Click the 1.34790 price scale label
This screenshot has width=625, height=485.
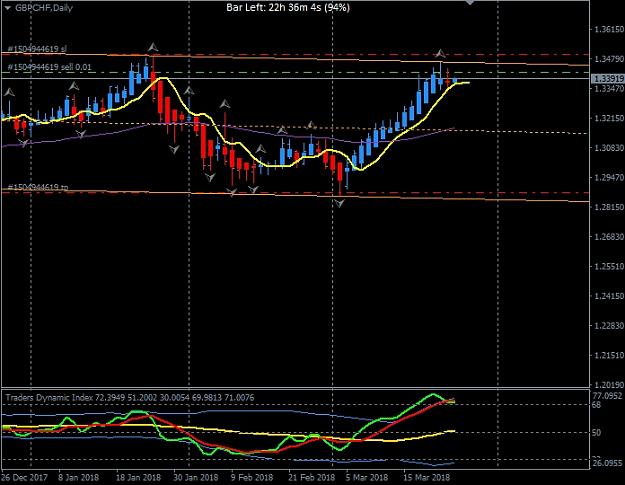[x=608, y=59]
